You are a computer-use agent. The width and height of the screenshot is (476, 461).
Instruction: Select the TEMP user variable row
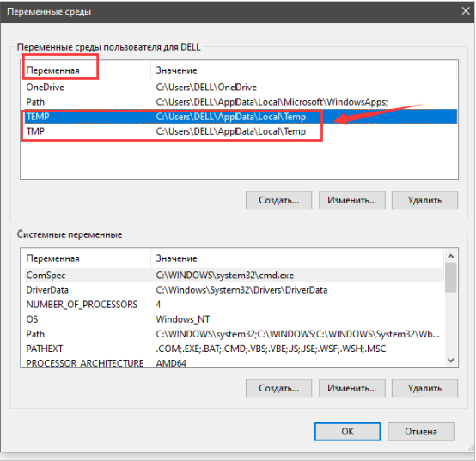239,117
